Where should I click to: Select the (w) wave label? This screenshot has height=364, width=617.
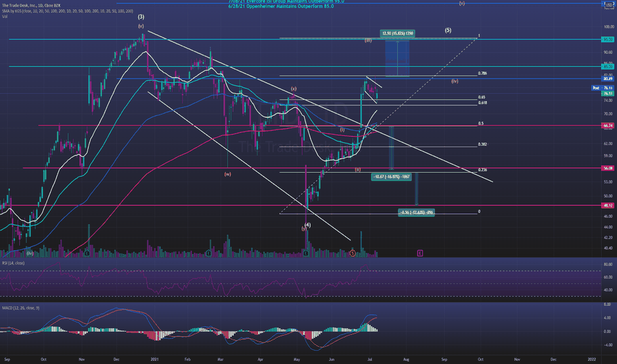point(228,174)
